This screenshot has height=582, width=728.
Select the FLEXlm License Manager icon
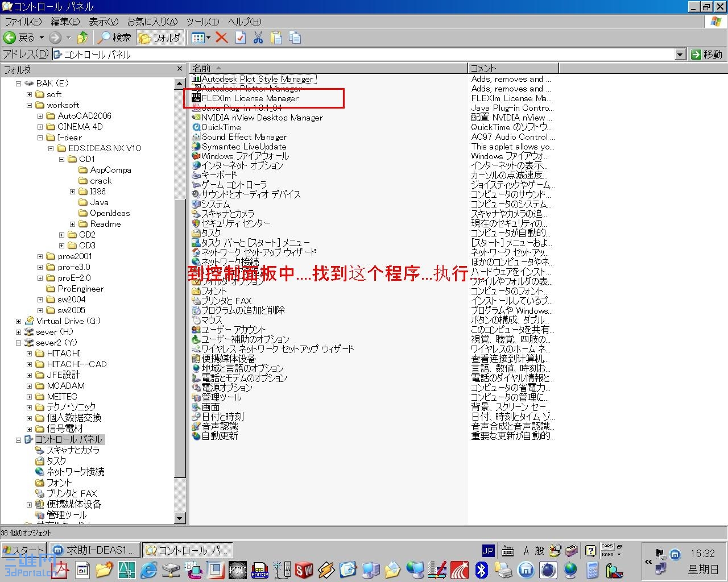point(196,98)
